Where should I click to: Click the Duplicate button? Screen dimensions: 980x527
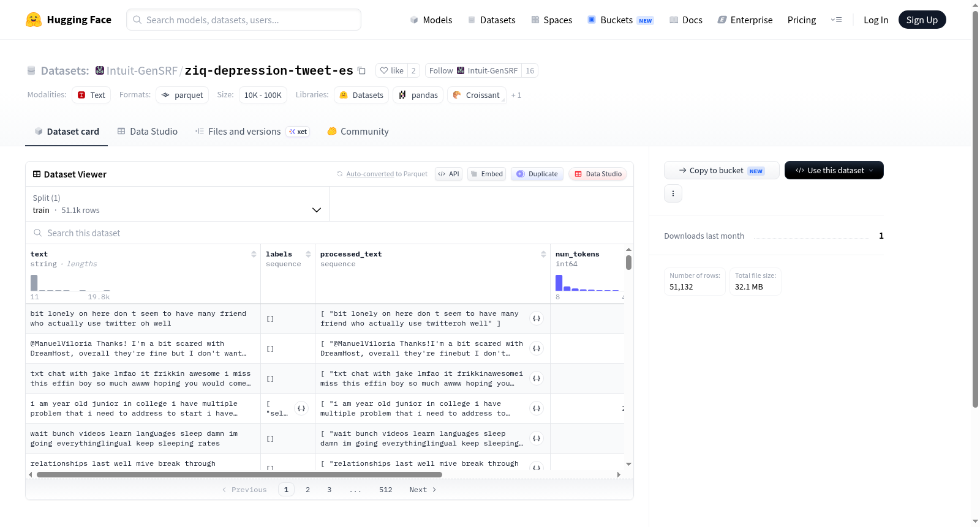point(537,174)
